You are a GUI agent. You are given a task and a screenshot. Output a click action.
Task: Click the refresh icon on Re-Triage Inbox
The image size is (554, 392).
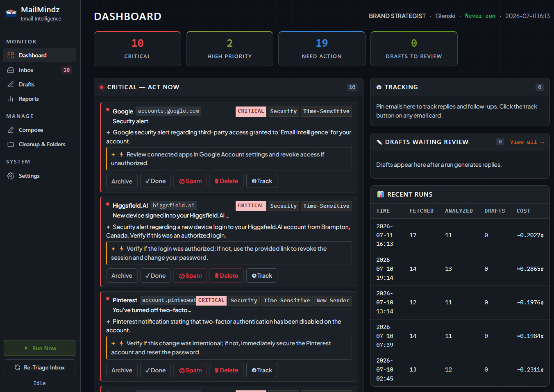point(17,367)
